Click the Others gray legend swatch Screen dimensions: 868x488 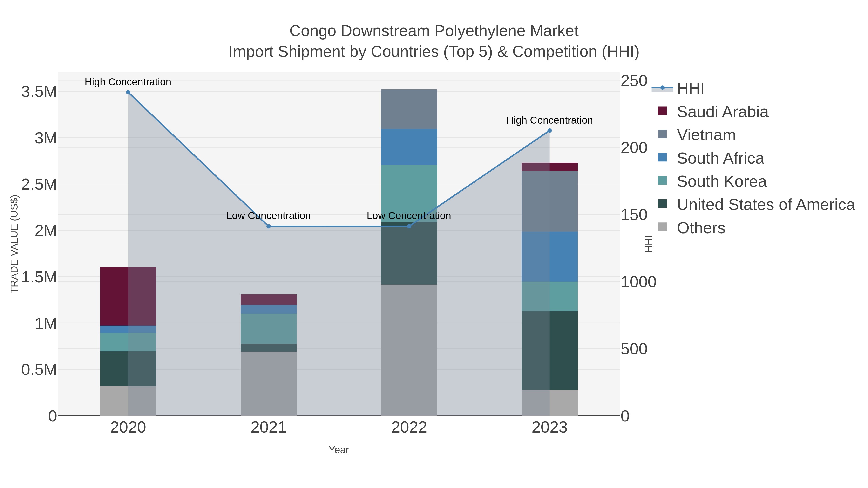(x=663, y=227)
